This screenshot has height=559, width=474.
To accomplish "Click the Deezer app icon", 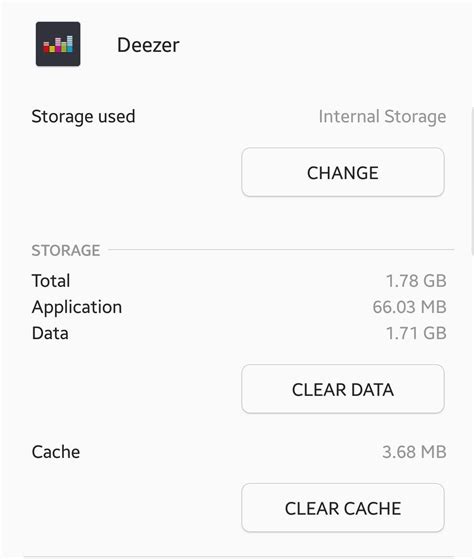I will tap(58, 44).
